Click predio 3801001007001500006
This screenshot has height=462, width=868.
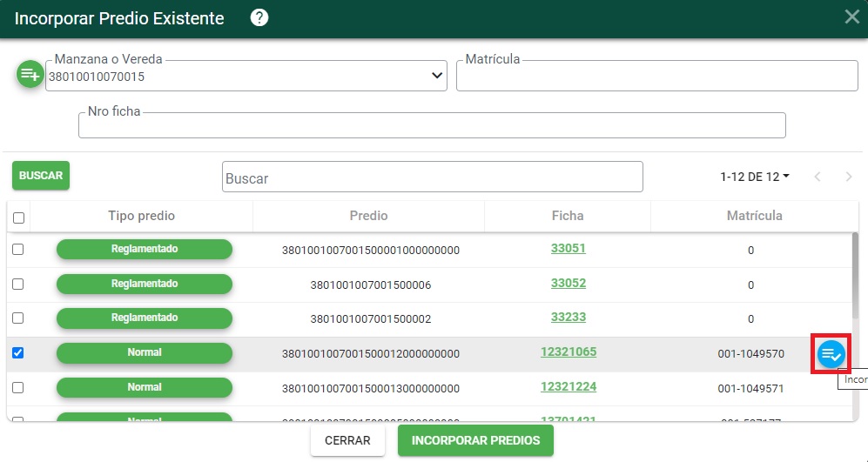click(x=371, y=285)
